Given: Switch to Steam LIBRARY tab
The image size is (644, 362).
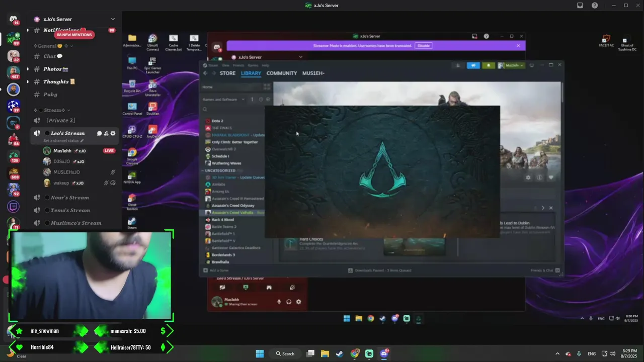Looking at the screenshot, I should 251,73.
